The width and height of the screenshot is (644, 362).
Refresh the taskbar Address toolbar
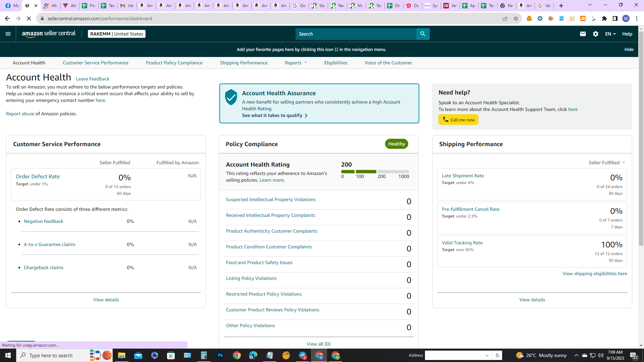pos(497,355)
